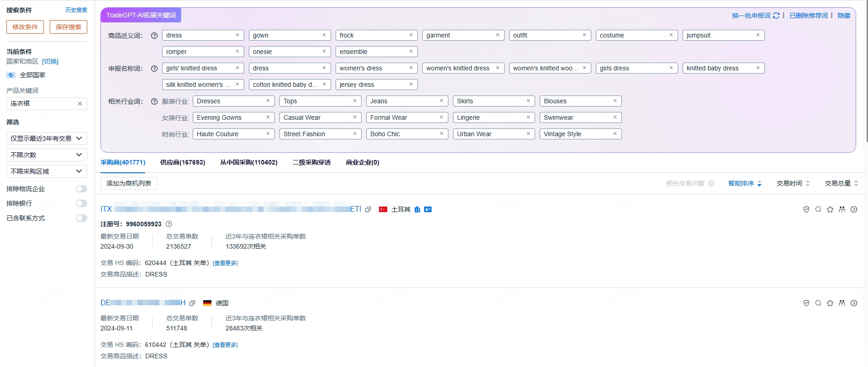Open the 从中国采购(110402) tab
Image resolution: width=868 pixels, height=367 pixels.
pyautogui.click(x=248, y=162)
